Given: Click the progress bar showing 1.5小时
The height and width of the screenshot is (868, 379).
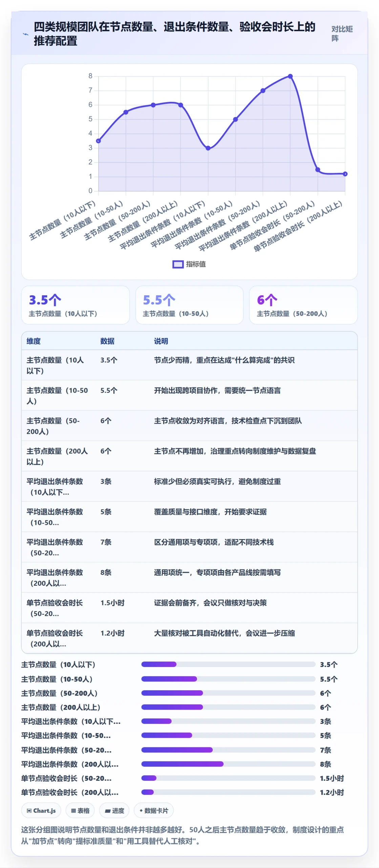Looking at the screenshot, I should (228, 778).
